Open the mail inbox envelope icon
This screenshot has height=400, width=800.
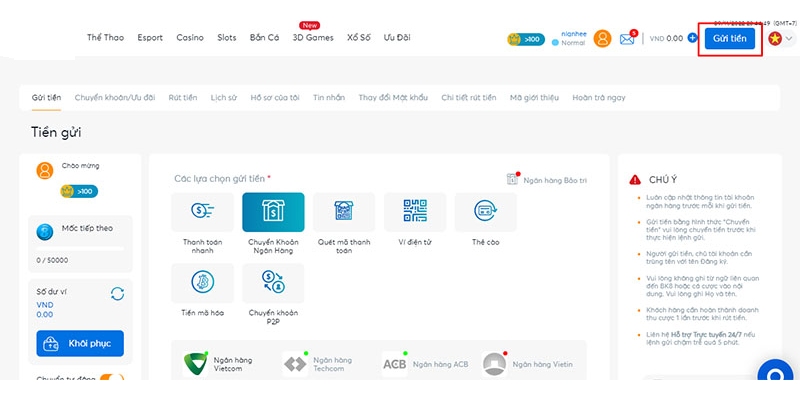tap(628, 39)
